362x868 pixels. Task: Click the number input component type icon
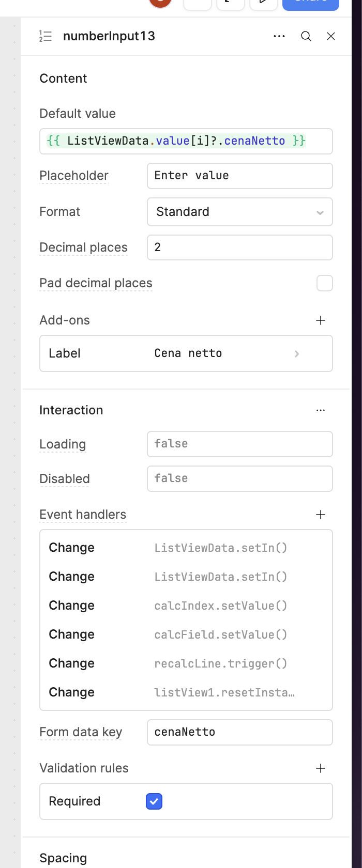[x=46, y=36]
